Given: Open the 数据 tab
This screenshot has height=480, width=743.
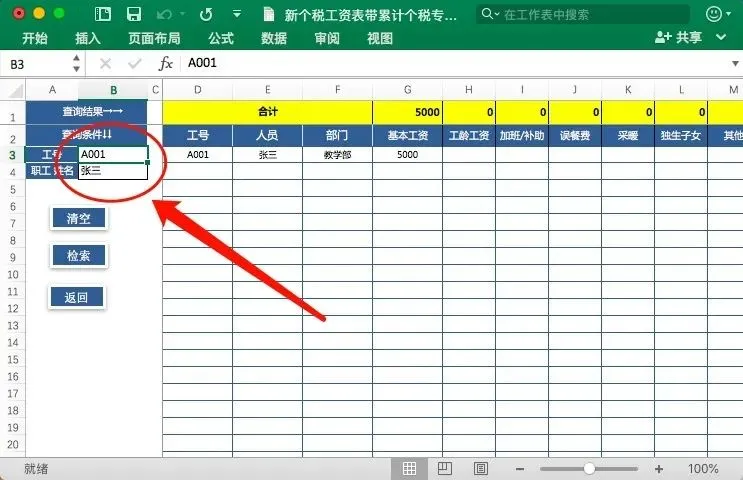Looking at the screenshot, I should pyautogui.click(x=274, y=38).
